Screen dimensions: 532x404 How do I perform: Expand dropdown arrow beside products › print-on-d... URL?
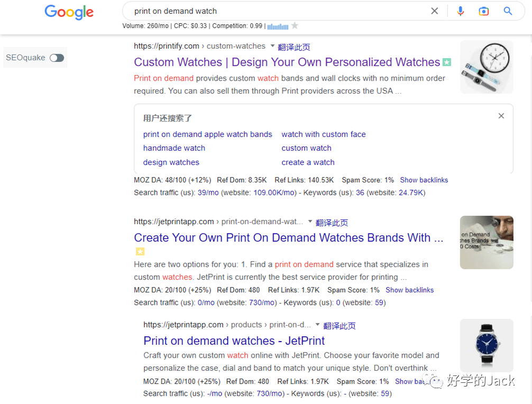tap(318, 325)
